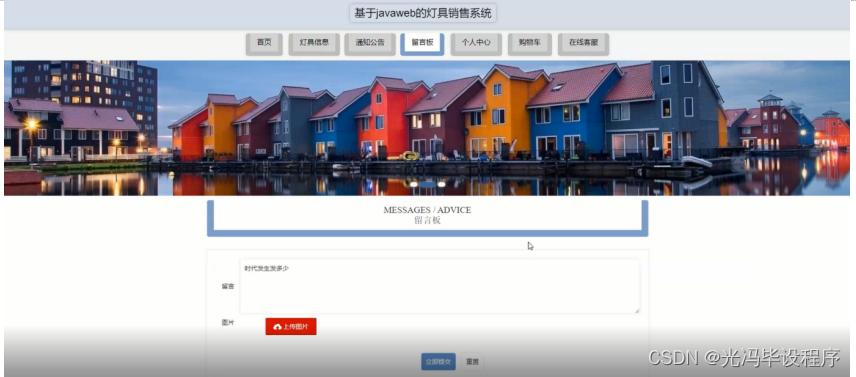Select the 留言板 message board tab
This screenshot has width=856, height=377.
(x=422, y=44)
